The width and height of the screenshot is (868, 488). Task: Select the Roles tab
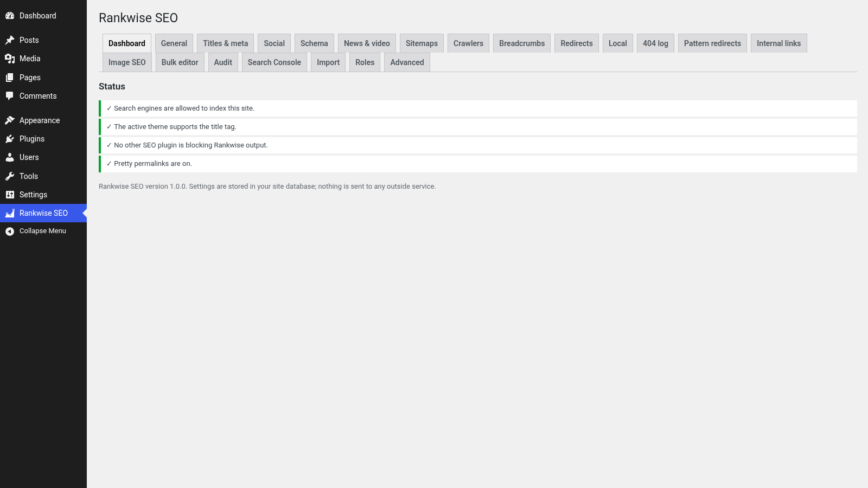point(365,62)
